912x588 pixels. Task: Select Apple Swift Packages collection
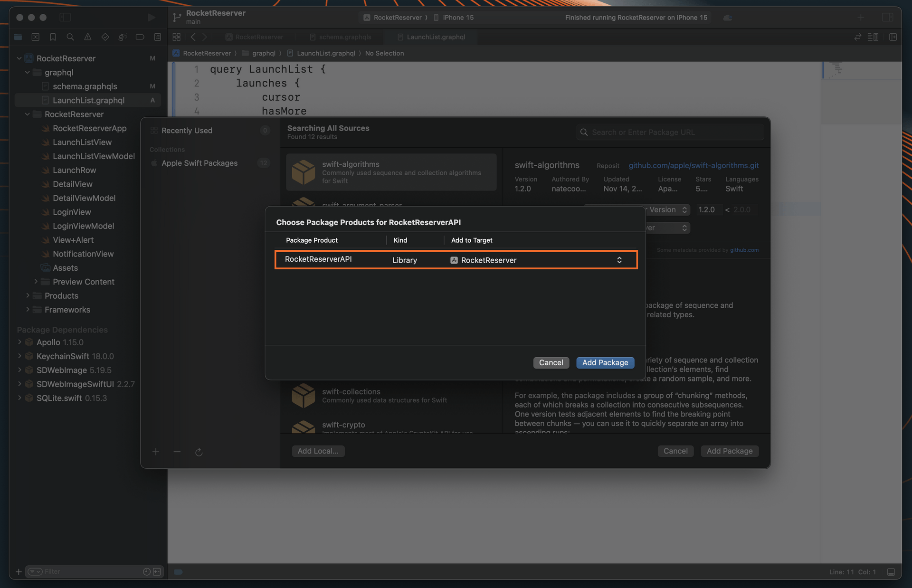click(x=199, y=163)
